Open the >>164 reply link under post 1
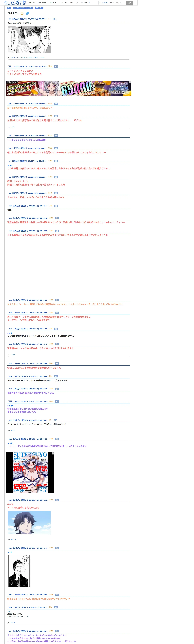194x644 pixels. [29, 58]
